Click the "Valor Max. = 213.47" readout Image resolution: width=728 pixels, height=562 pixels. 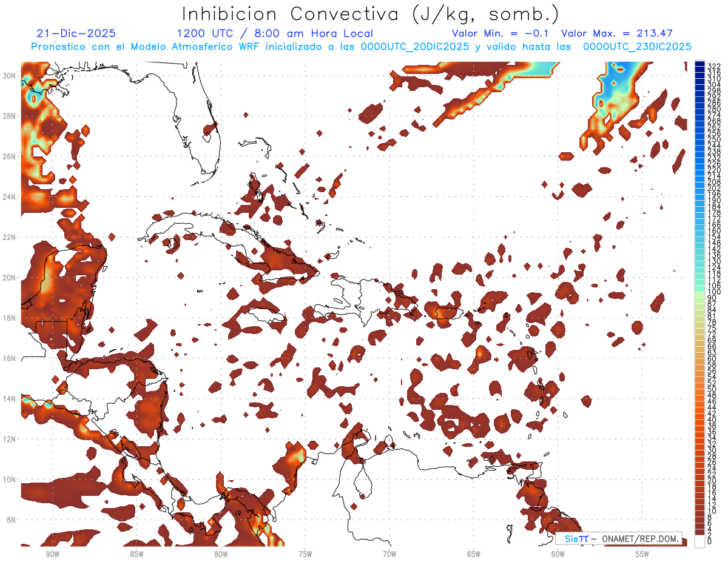(617, 33)
